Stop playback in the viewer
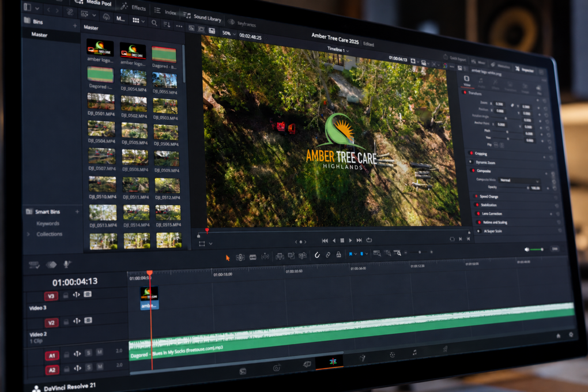The width and height of the screenshot is (588, 392). pyautogui.click(x=342, y=240)
